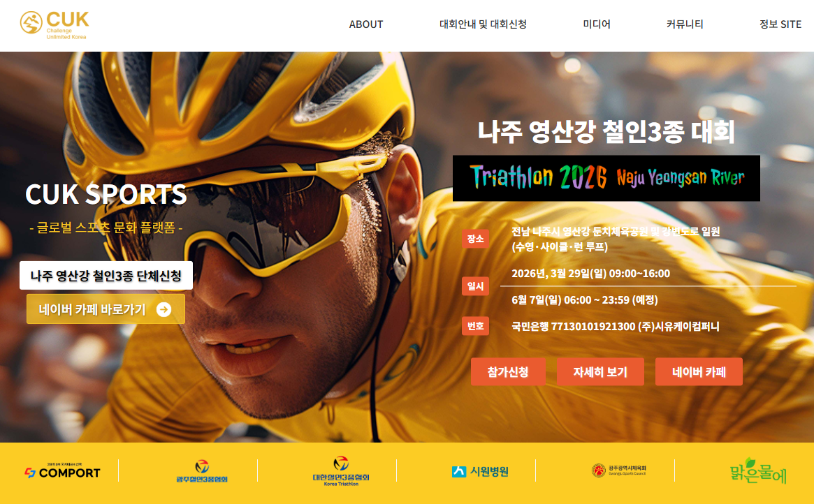Click the orange 네이버 카페 button
814x504 pixels.
(699, 371)
